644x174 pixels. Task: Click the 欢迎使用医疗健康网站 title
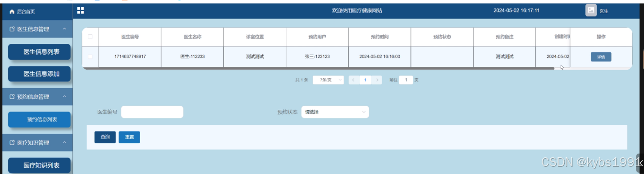(x=357, y=10)
